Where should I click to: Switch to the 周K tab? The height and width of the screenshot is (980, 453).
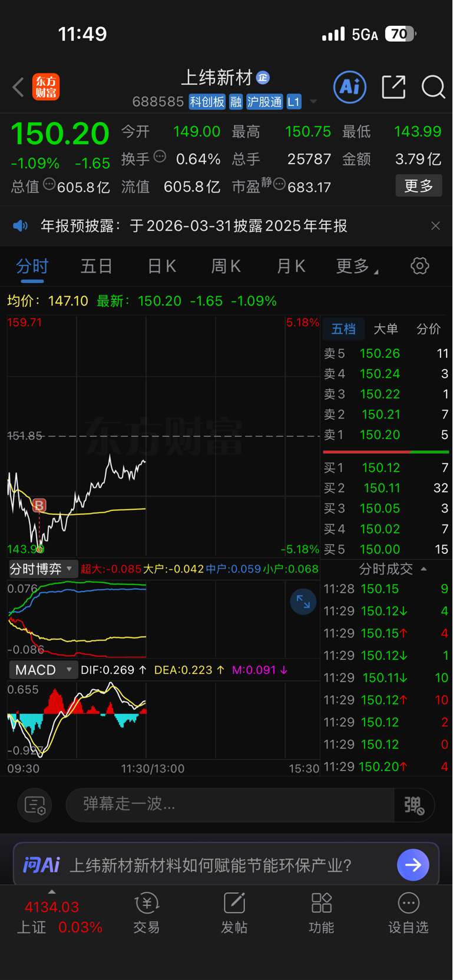click(226, 267)
